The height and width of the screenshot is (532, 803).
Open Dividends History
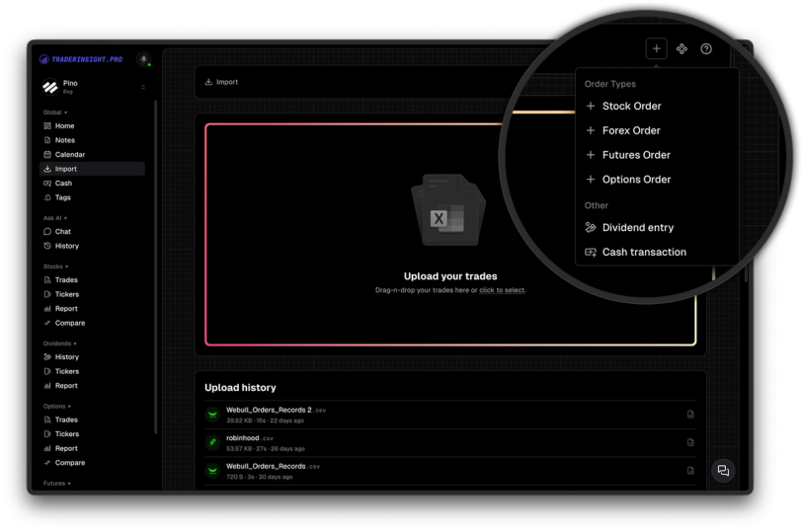point(92,357)
